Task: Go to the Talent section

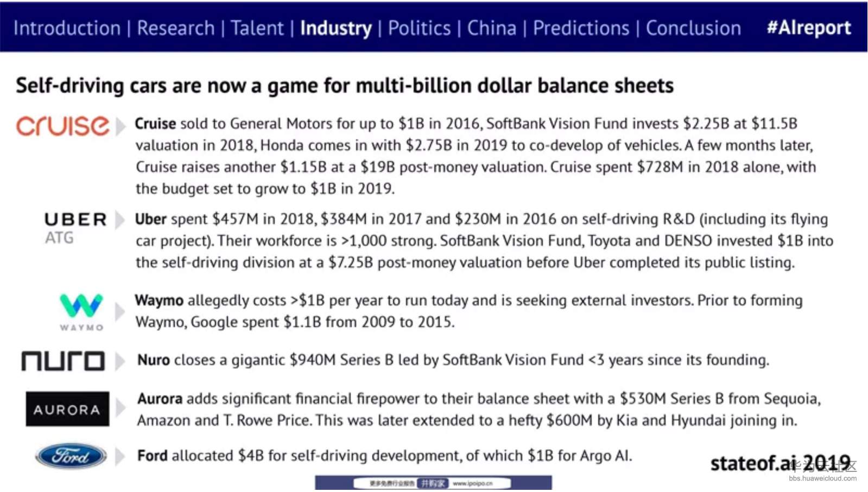Action: pos(257,28)
